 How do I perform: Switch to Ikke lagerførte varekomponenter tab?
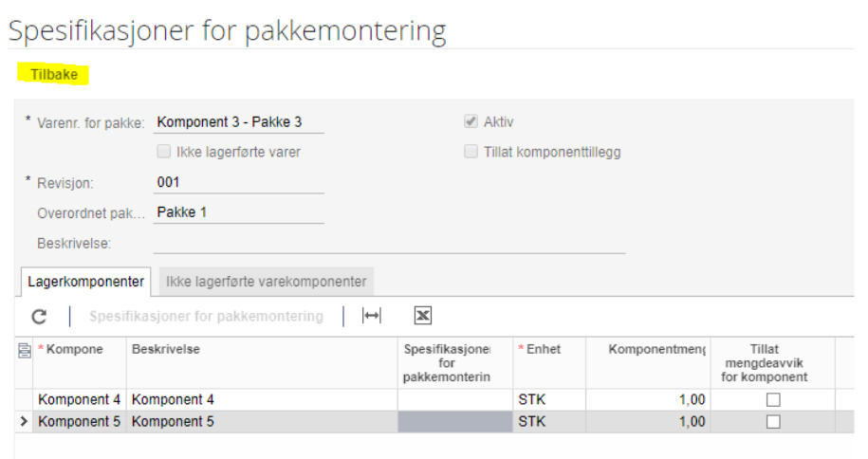pos(267,282)
